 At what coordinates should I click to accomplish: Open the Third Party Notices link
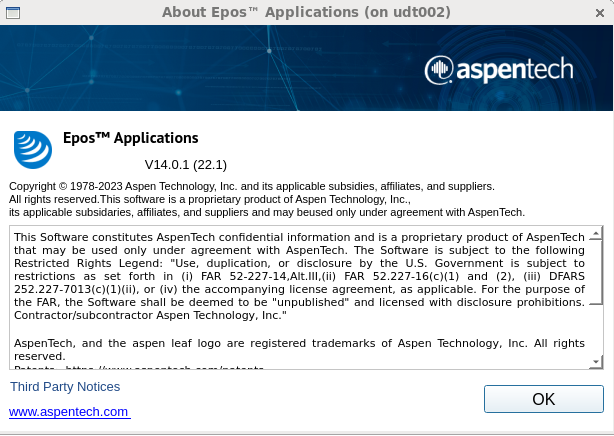tap(65, 387)
